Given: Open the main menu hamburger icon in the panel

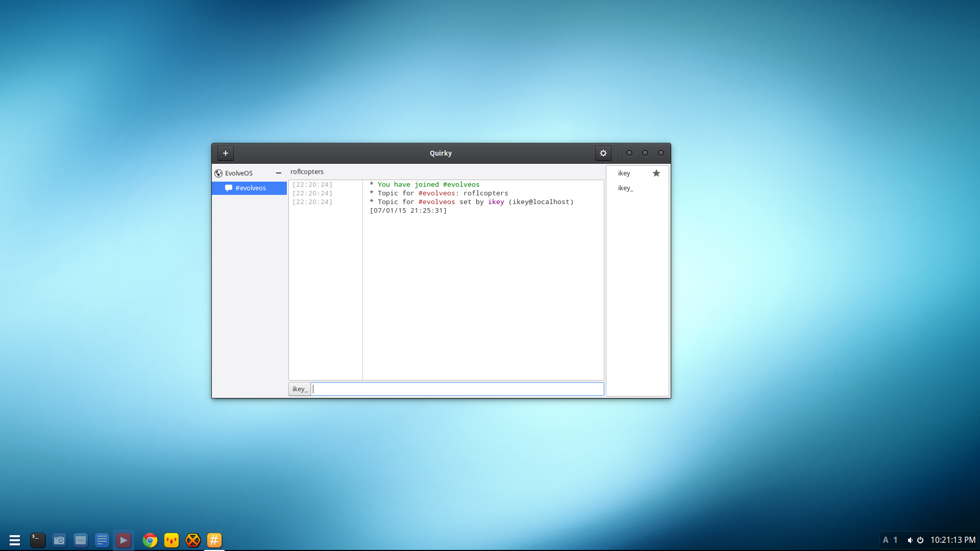Looking at the screenshot, I should coord(15,540).
